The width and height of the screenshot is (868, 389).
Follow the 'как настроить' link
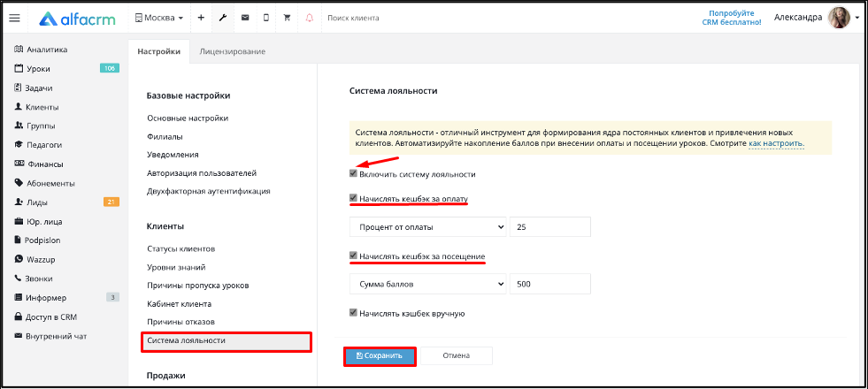(x=776, y=142)
